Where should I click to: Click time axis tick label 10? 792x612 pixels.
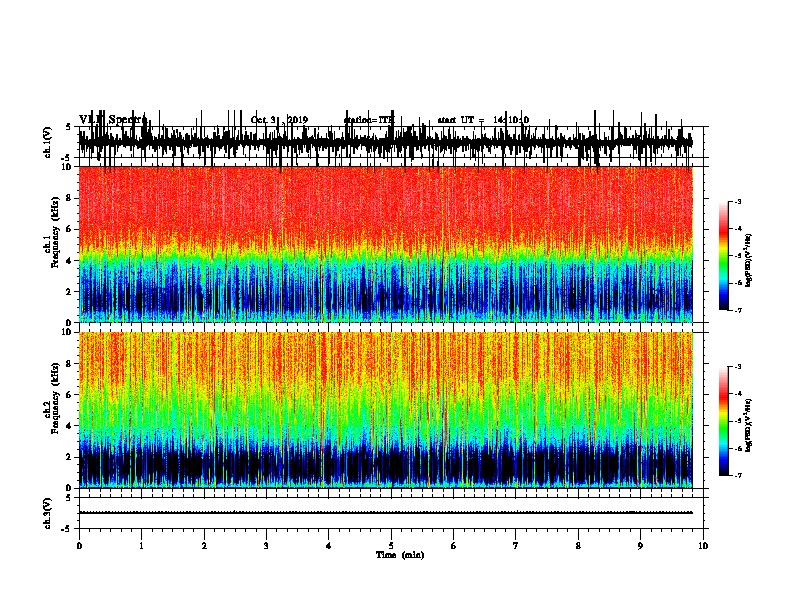tap(703, 546)
